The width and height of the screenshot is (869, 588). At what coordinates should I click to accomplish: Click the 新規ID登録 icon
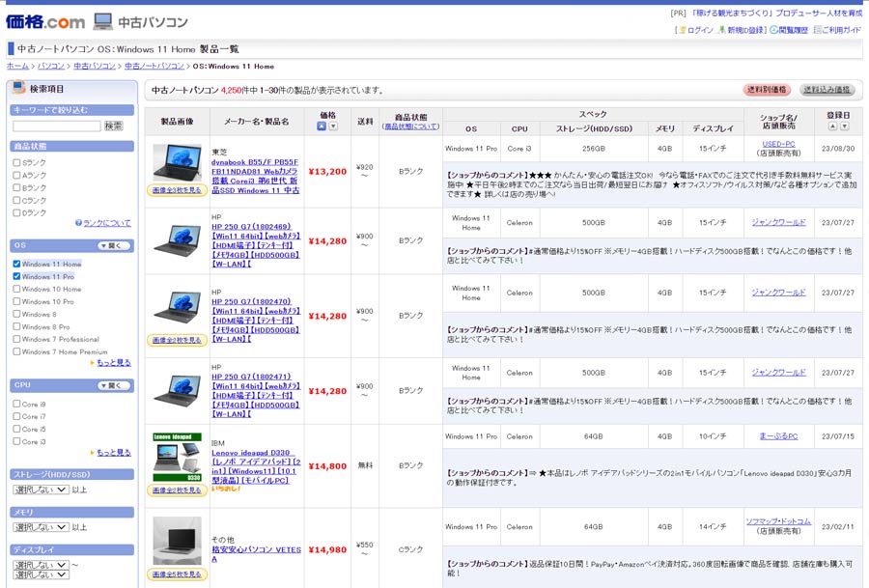[721, 30]
